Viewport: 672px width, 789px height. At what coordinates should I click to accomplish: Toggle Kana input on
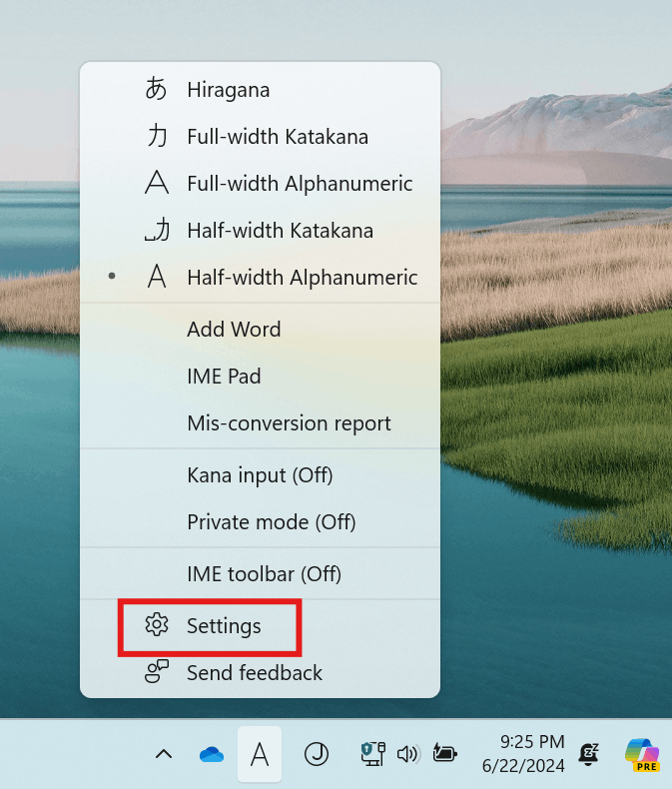coord(260,475)
